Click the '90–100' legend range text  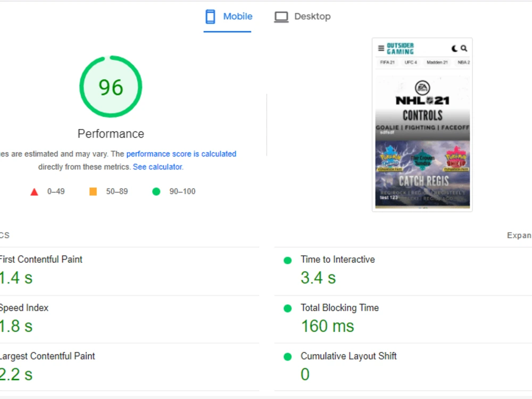point(182,192)
